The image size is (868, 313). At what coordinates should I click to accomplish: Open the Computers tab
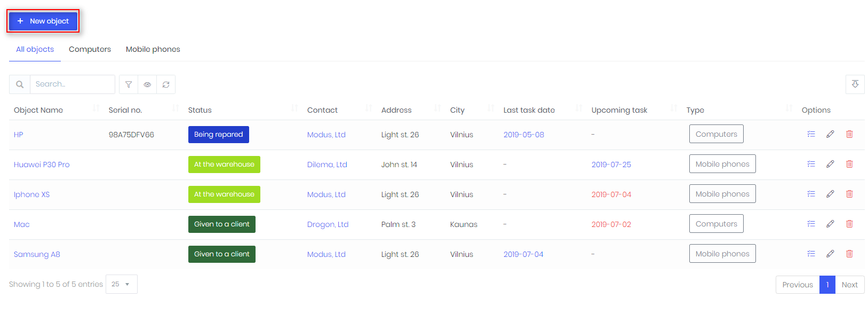(x=90, y=49)
